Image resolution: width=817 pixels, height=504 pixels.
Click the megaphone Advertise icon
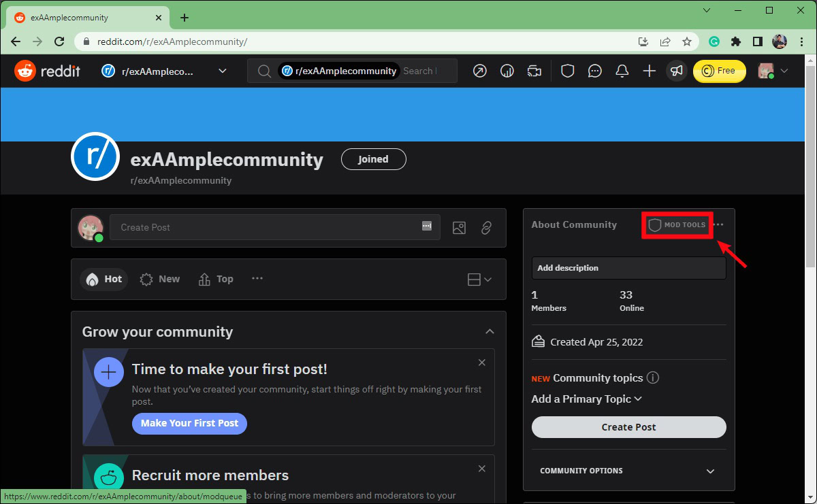tap(676, 70)
